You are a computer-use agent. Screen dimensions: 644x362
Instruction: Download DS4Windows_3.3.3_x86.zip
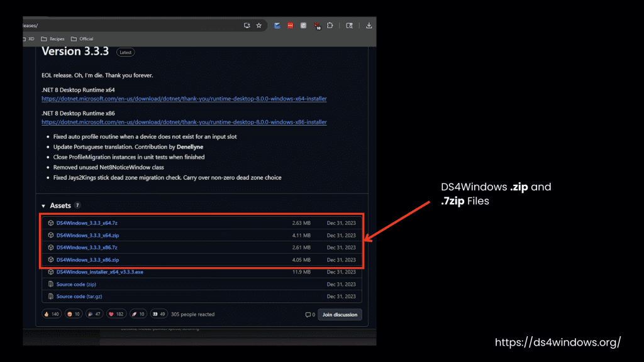(88, 260)
